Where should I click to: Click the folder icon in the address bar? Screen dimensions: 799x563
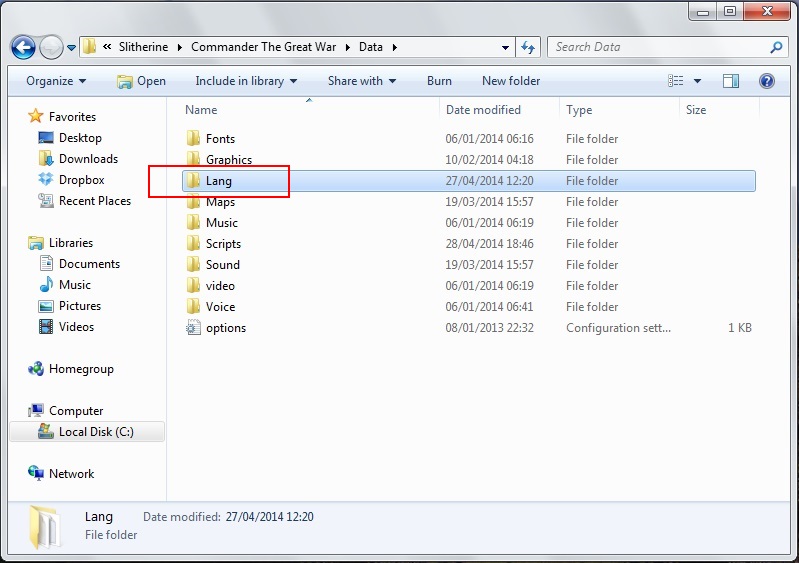point(89,47)
